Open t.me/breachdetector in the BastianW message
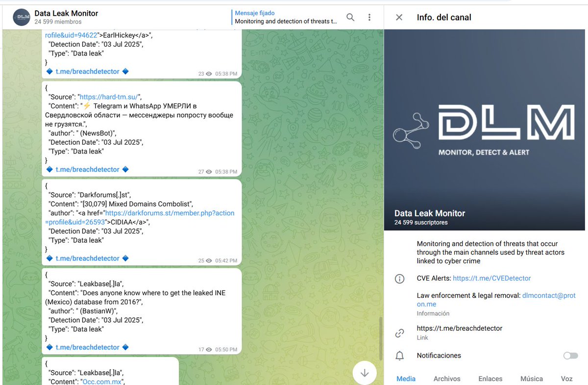588x385 pixels. click(x=87, y=347)
